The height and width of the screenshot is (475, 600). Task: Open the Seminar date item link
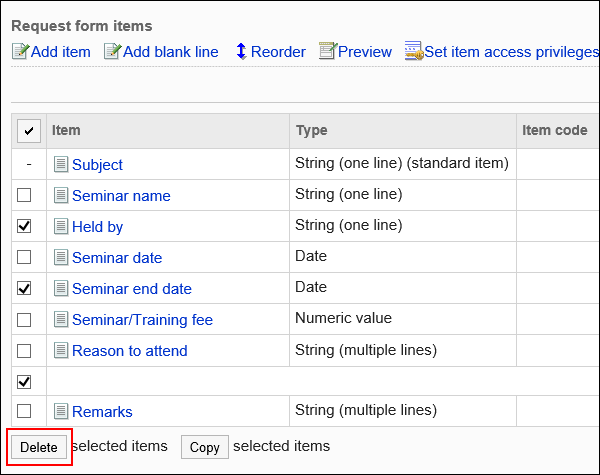coord(117,258)
